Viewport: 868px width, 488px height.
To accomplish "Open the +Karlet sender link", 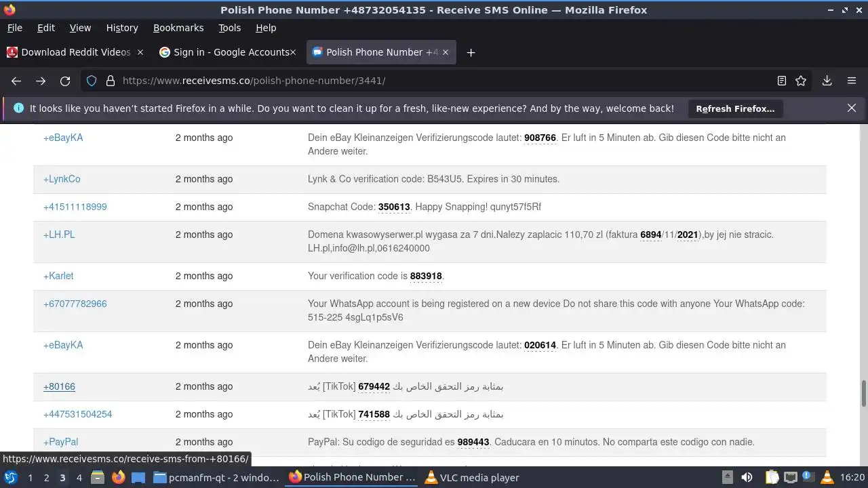I will [x=58, y=276].
